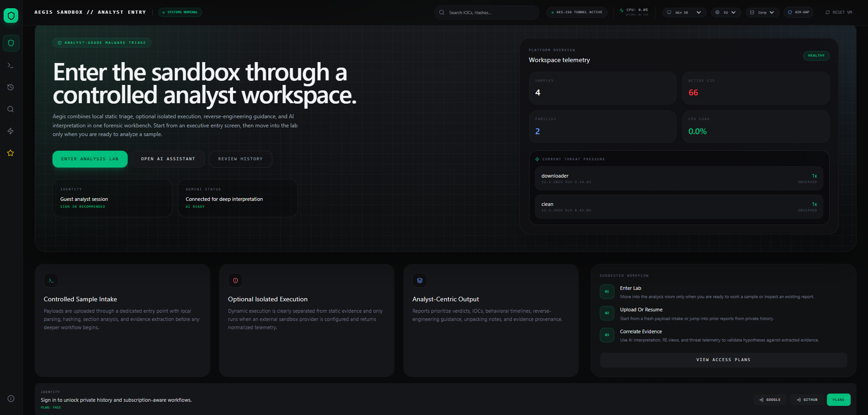Click the Active C2s 66 tile
The height and width of the screenshot is (415, 868).
click(756, 88)
